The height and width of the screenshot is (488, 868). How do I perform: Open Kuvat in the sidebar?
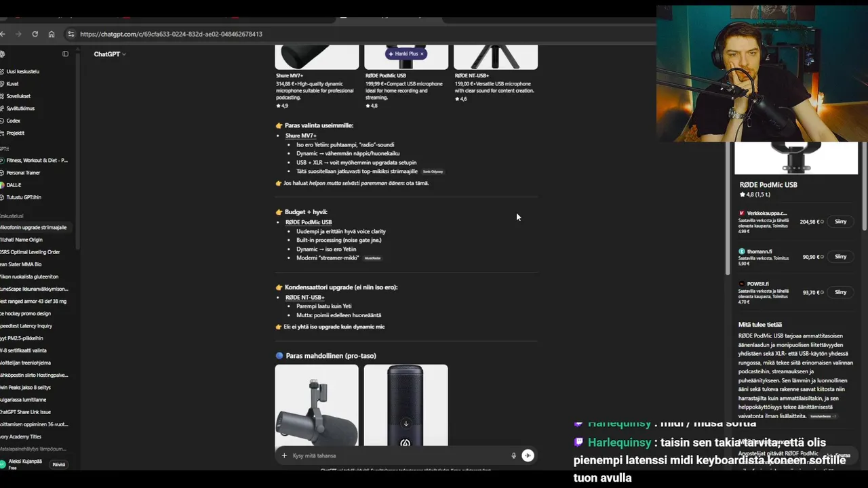[x=12, y=84]
